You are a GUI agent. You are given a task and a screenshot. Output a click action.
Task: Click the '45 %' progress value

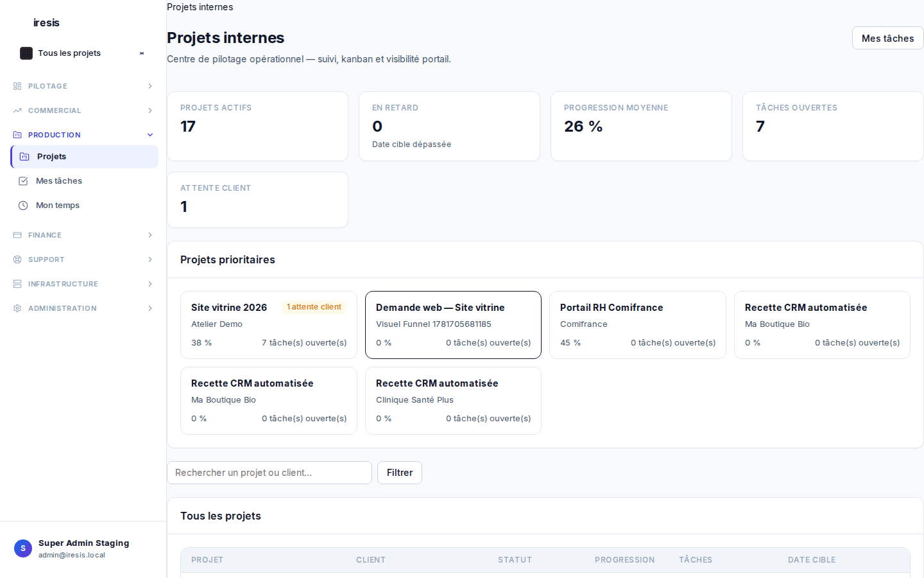click(x=570, y=343)
